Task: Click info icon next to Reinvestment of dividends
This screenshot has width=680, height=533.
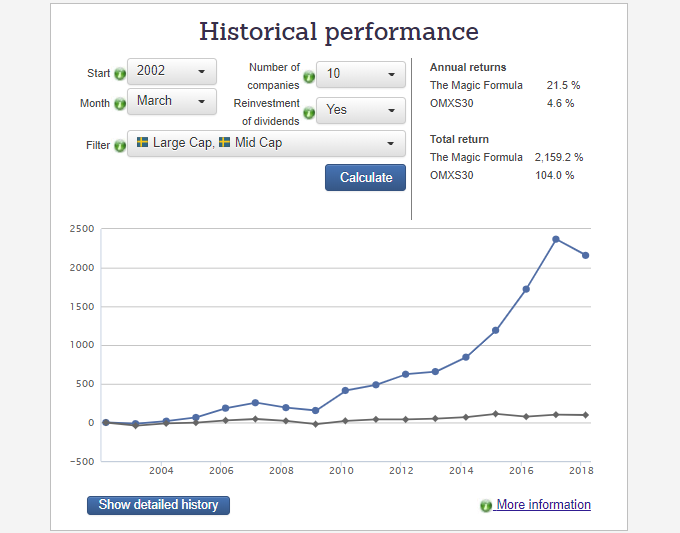Action: pos(309,112)
